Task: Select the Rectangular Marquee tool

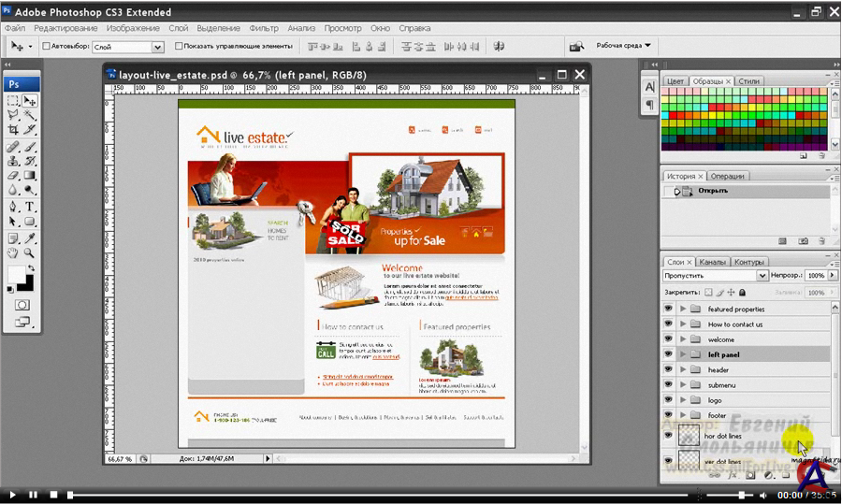Action: tap(13, 100)
